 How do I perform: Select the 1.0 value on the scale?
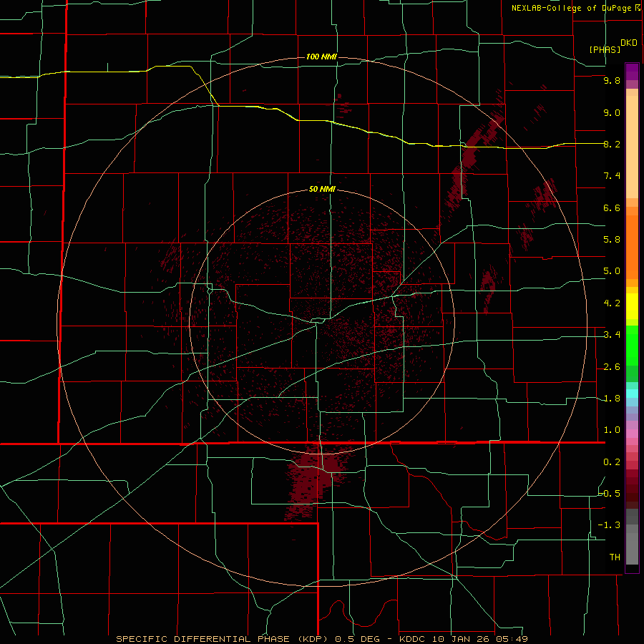612,431
